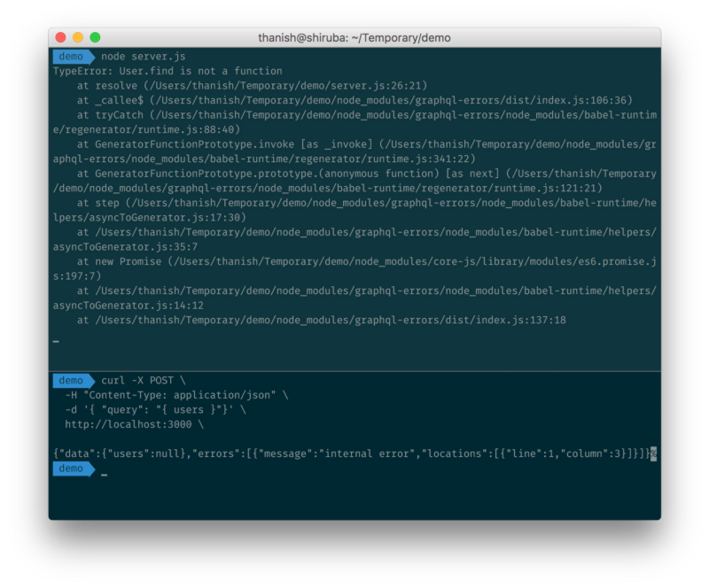The height and width of the screenshot is (588, 709).
Task: Click the Content-Type application/json header line
Action: [x=175, y=395]
